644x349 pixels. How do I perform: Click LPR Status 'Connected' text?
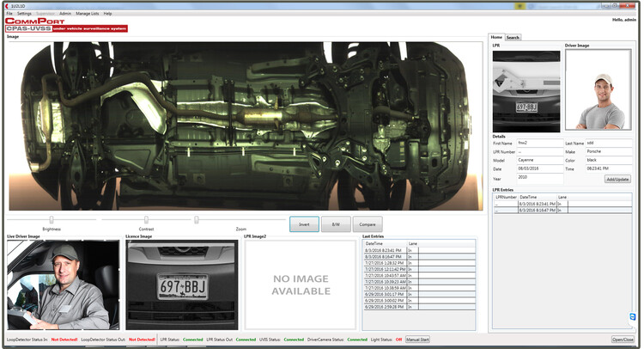click(193, 340)
